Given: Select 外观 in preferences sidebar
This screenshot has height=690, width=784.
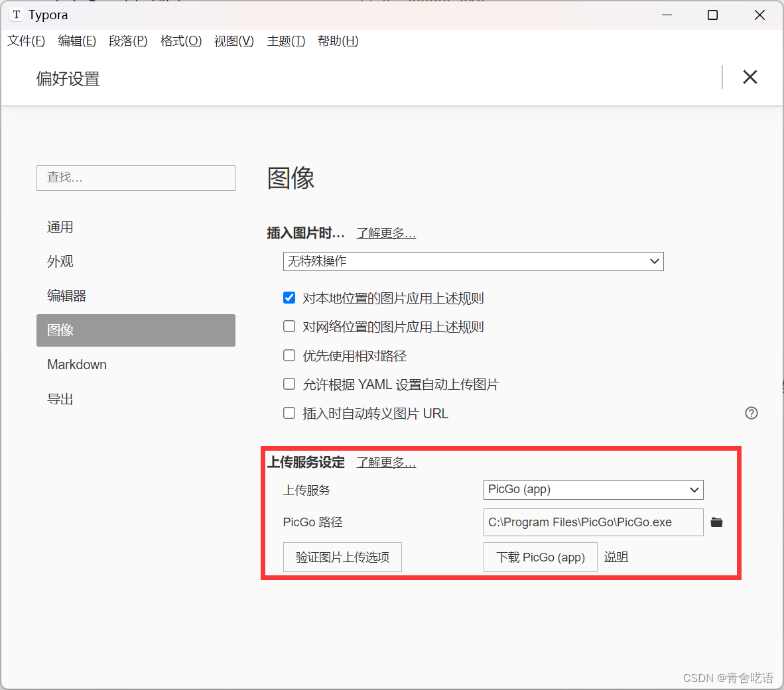Looking at the screenshot, I should point(135,261).
